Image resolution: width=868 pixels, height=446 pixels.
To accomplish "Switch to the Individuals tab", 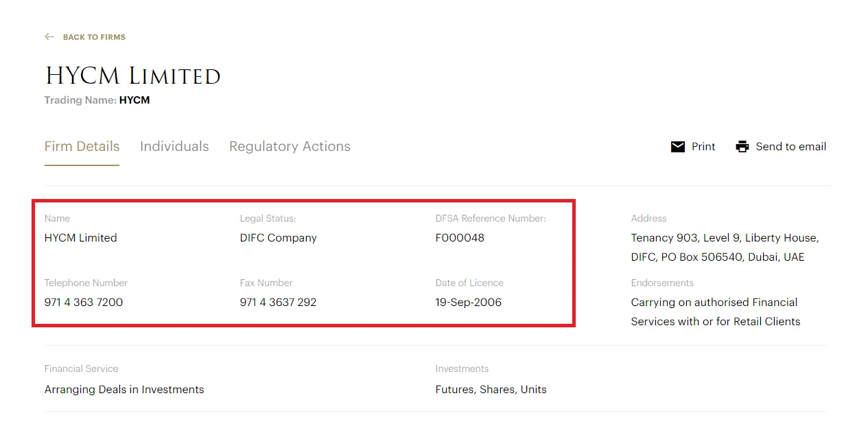I will [x=174, y=147].
